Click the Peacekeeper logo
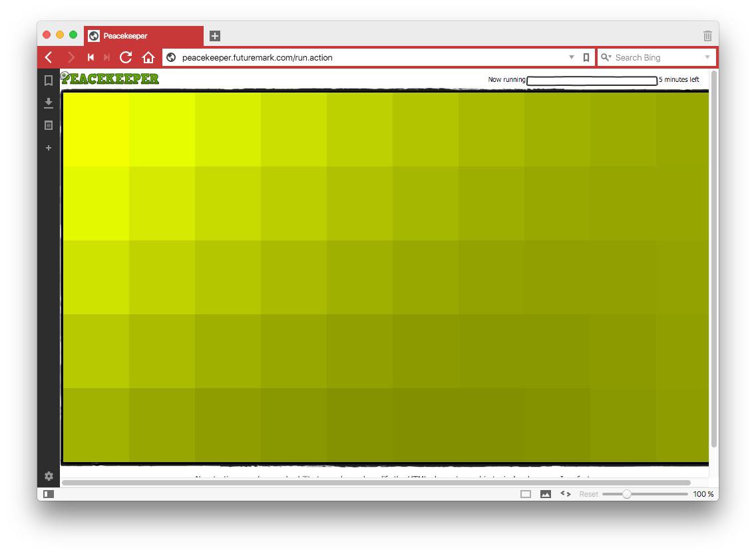This screenshot has height=554, width=756. [109, 79]
